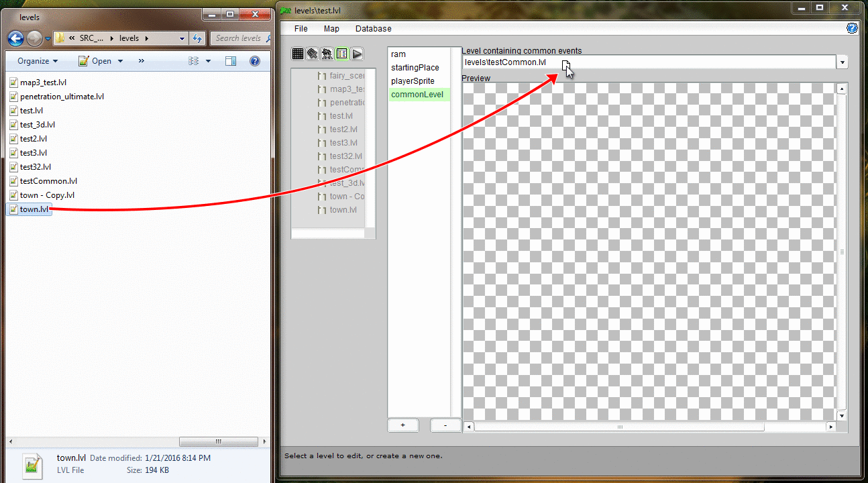
Task: Open the Database menu
Action: pyautogui.click(x=373, y=29)
